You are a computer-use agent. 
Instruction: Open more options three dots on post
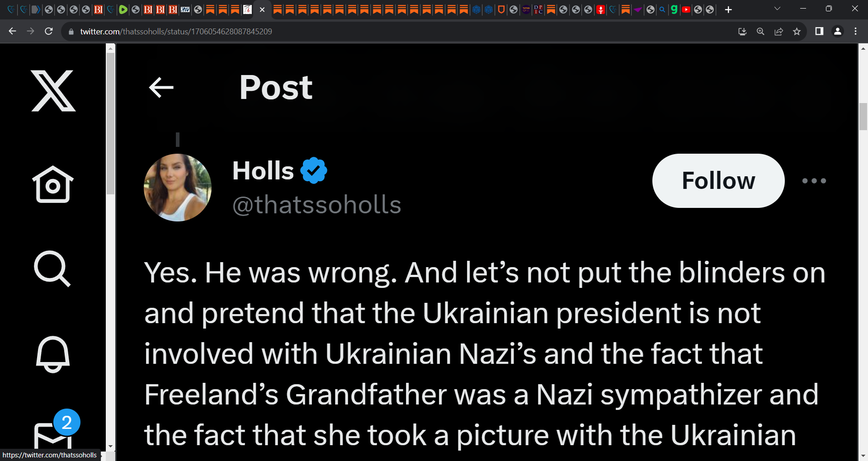tap(814, 181)
